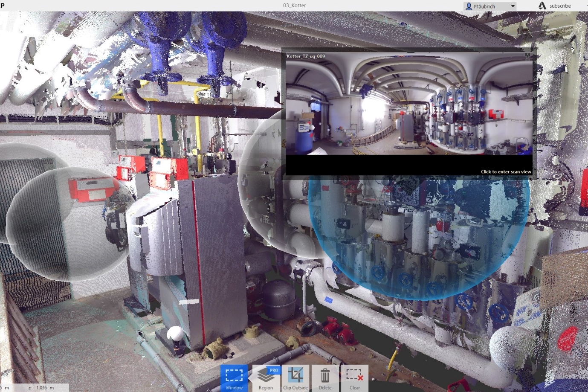Open the PTaubrich user dropdown
The image size is (588, 392).
tap(490, 6)
